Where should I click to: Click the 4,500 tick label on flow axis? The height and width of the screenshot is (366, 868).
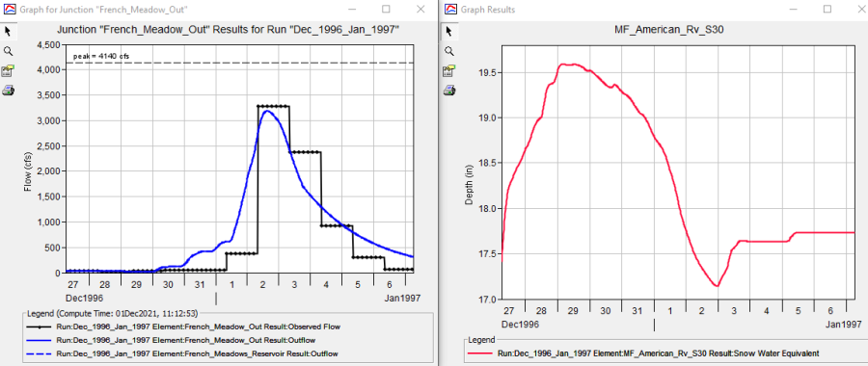pyautogui.click(x=49, y=45)
